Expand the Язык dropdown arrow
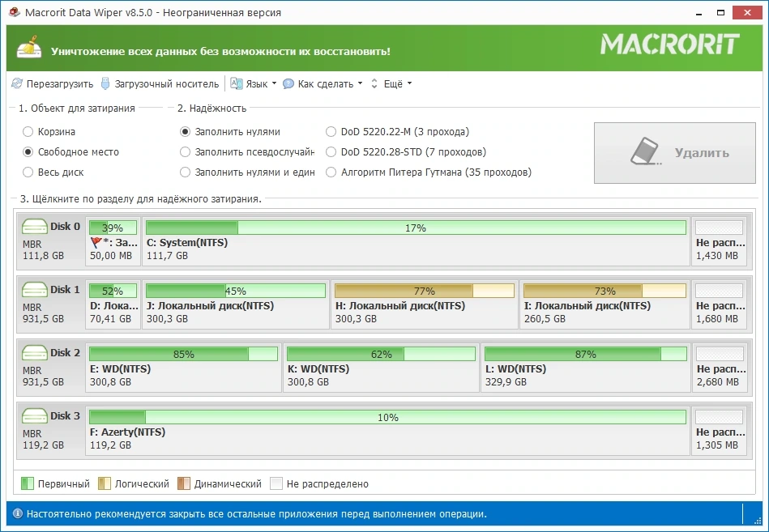Screen dimensions: 769x532 click(274, 83)
